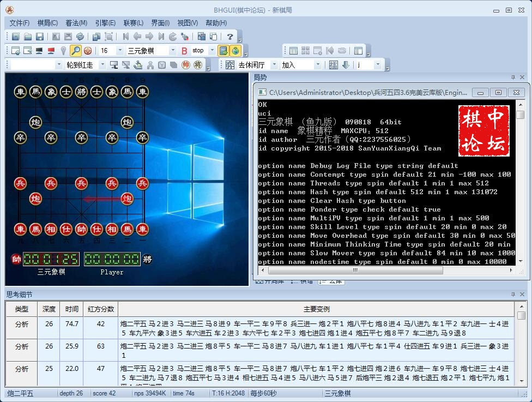The height and width of the screenshot is (402, 532).
Task: Open the 视图(V) menu
Action: (188, 23)
